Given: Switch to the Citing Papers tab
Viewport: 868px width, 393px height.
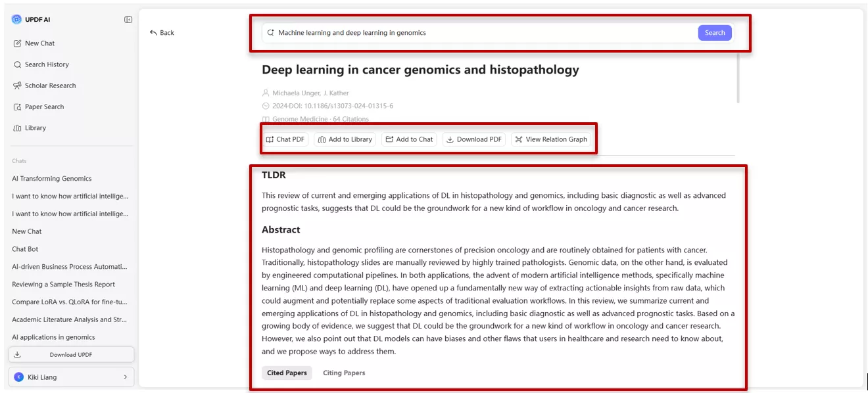Looking at the screenshot, I should (343, 373).
